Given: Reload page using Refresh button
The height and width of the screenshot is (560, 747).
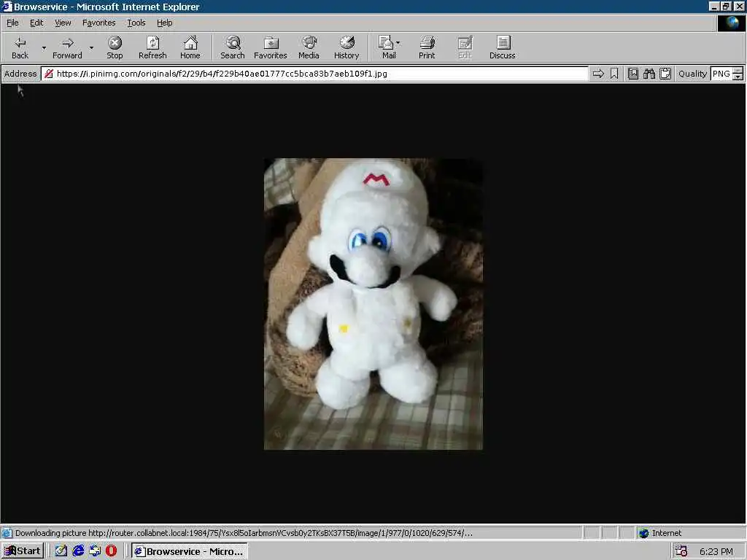Looking at the screenshot, I should (152, 47).
